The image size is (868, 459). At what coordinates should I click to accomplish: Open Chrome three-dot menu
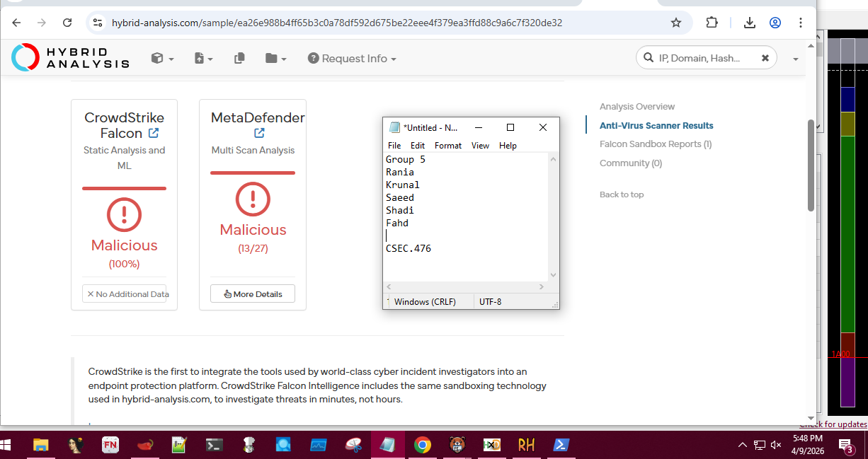tap(801, 23)
